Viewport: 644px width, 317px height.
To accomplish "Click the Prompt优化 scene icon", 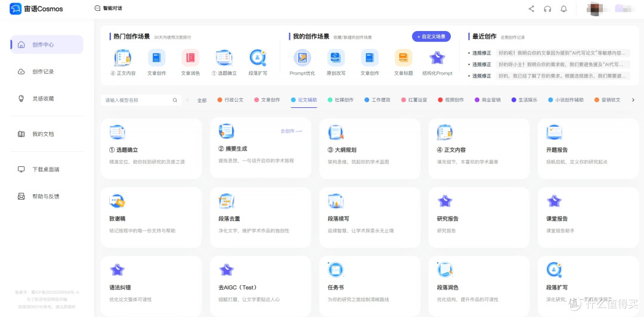I will click(302, 58).
